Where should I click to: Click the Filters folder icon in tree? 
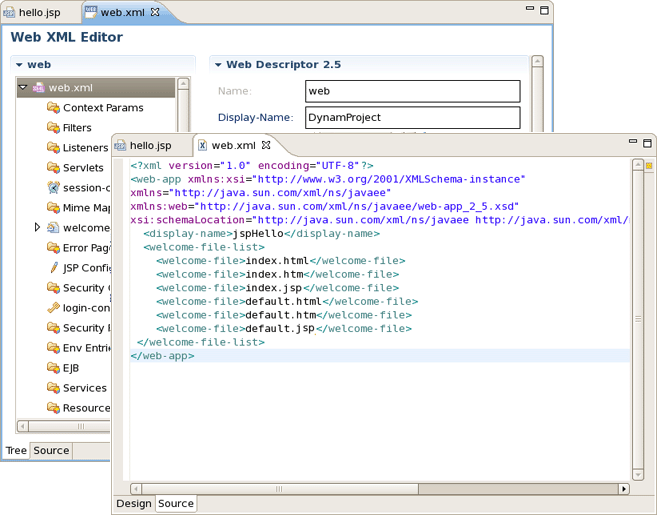click(53, 128)
